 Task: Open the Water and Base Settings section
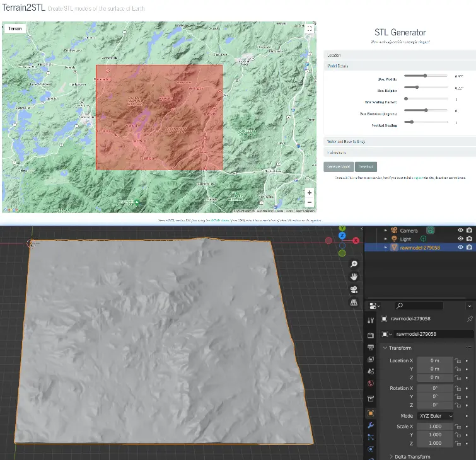pyautogui.click(x=400, y=141)
